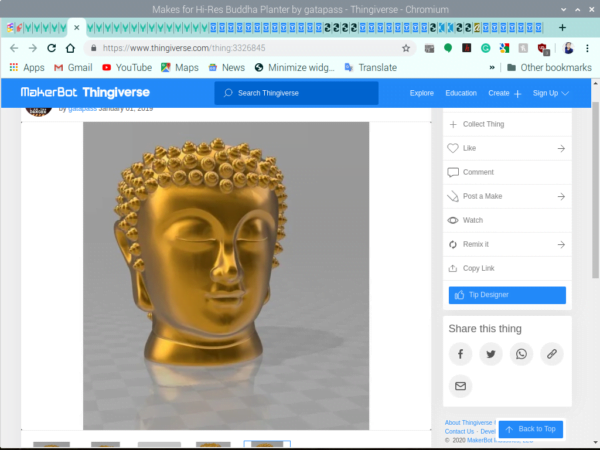This screenshot has height=450, width=600.
Task: Expand Remix it arrow
Action: coord(561,245)
